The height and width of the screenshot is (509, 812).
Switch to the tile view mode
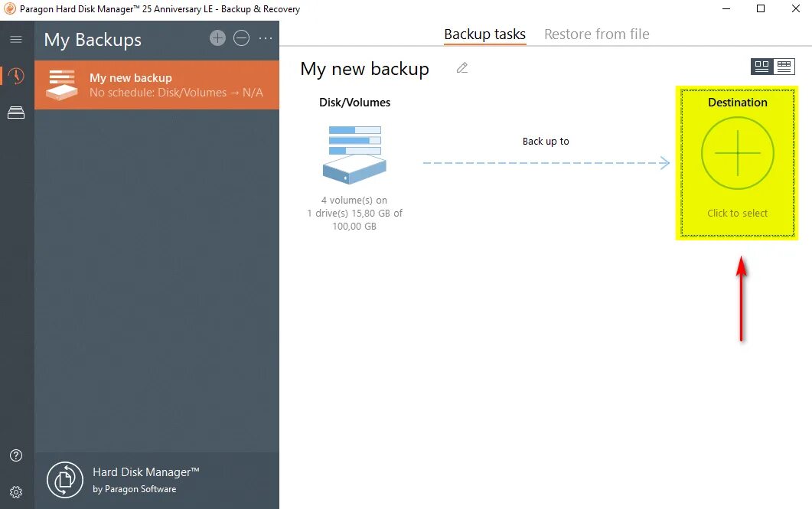761,67
